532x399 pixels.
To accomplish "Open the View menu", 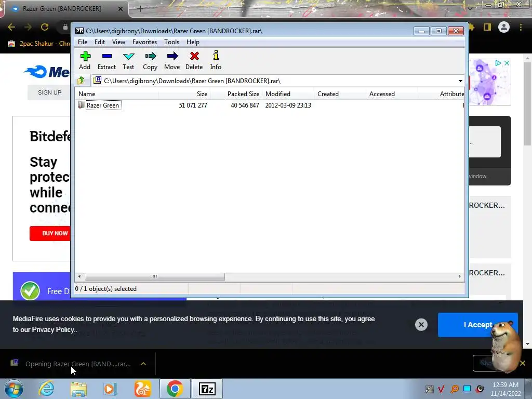I will point(118,42).
